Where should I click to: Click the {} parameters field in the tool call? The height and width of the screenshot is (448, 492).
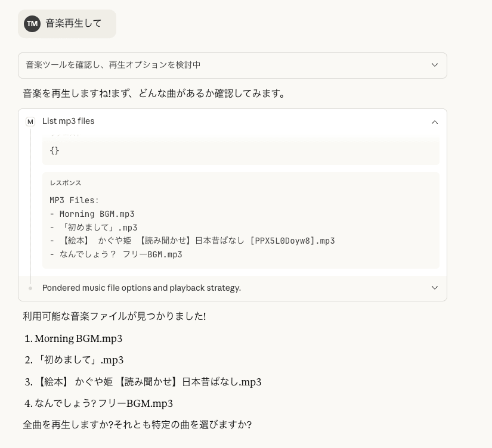point(54,151)
